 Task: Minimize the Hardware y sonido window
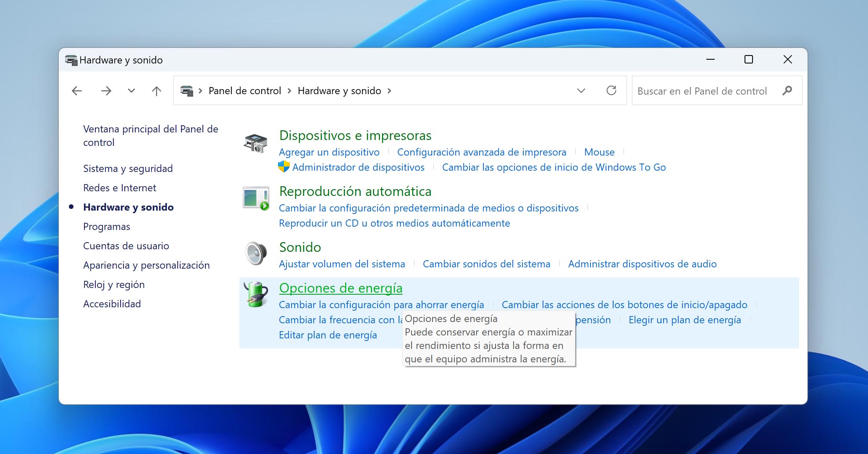pyautogui.click(x=711, y=60)
